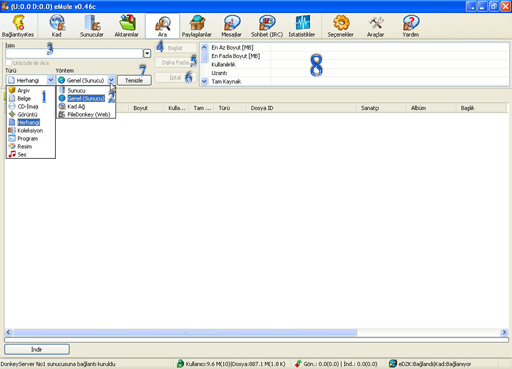
Task: Choose Ses in the file type list
Action: (31, 154)
